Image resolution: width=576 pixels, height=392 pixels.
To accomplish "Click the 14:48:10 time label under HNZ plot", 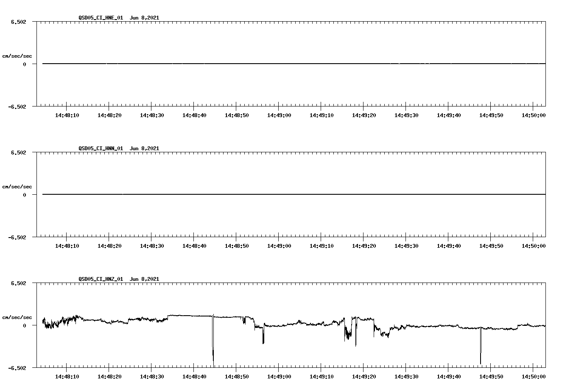I will (67, 377).
